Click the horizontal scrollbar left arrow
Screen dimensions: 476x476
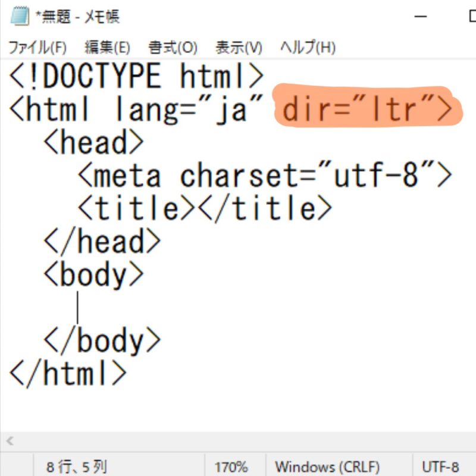coord(10,441)
